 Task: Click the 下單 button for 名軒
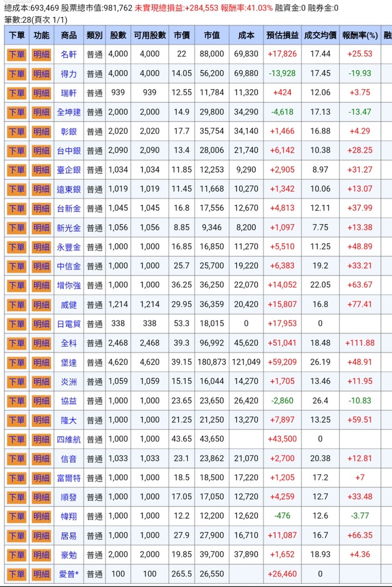[16, 55]
